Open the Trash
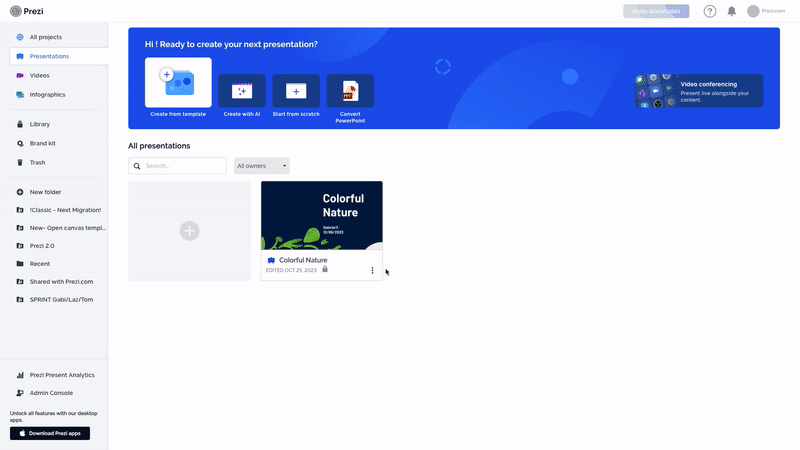The height and width of the screenshot is (450, 800). click(x=37, y=162)
